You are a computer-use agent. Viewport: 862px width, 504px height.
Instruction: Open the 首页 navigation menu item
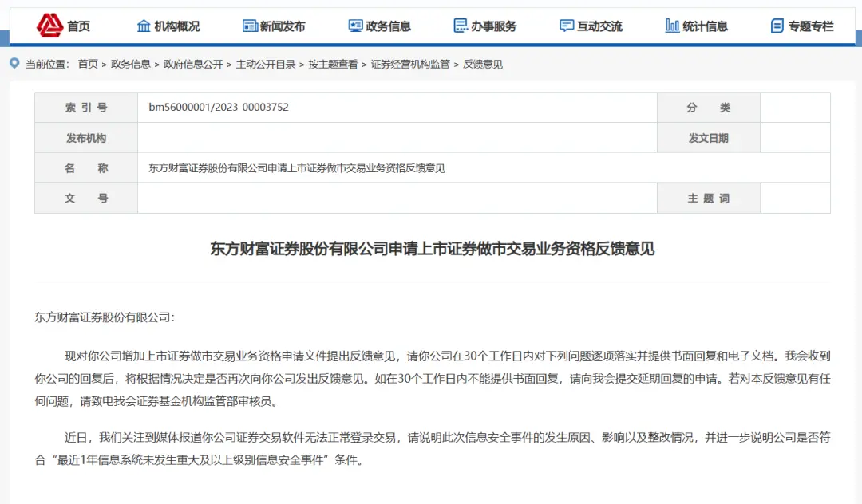(78, 26)
